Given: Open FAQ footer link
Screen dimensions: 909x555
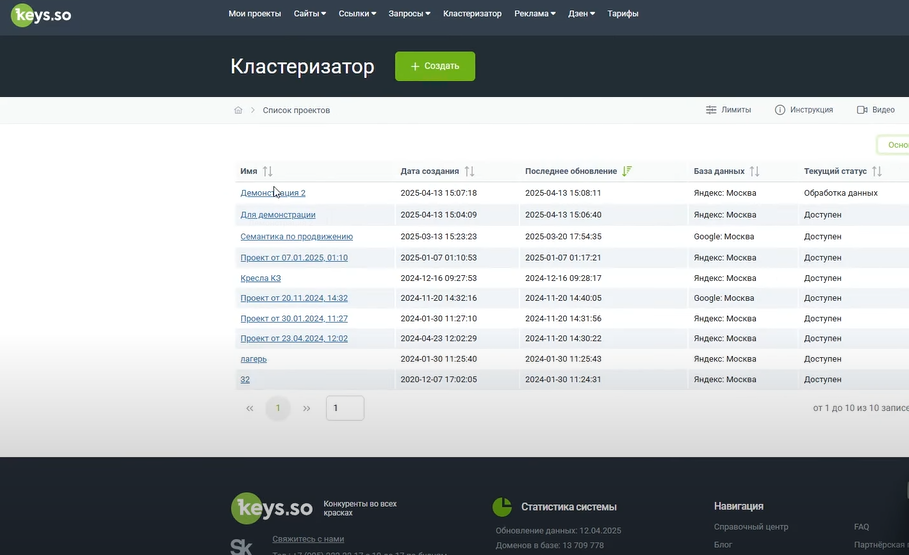Looking at the screenshot, I should tap(861, 527).
